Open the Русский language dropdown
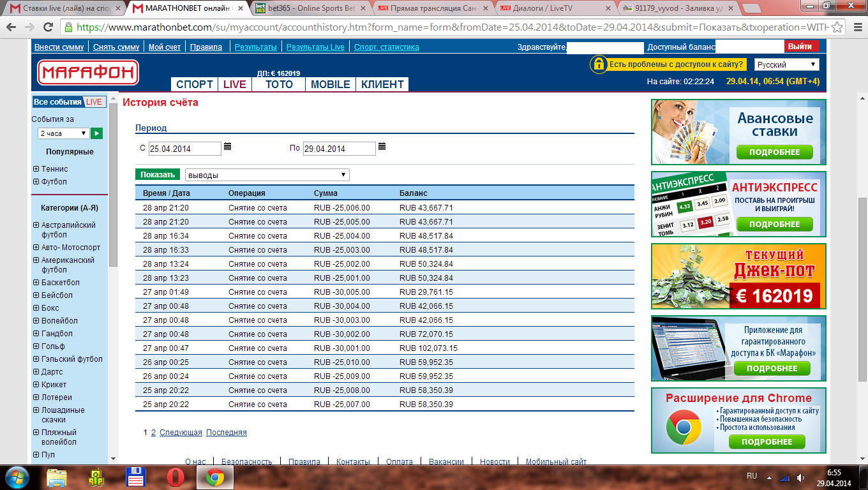The image size is (868, 490). (786, 64)
